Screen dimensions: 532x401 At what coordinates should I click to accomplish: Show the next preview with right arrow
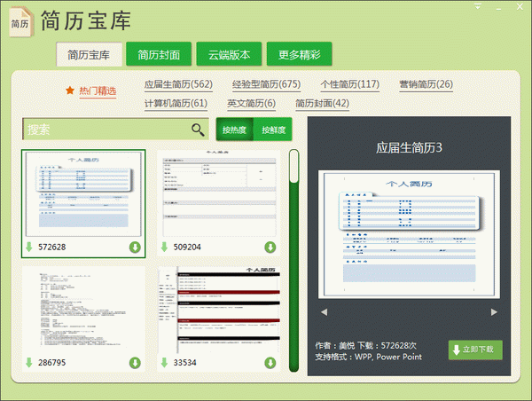[x=494, y=312]
